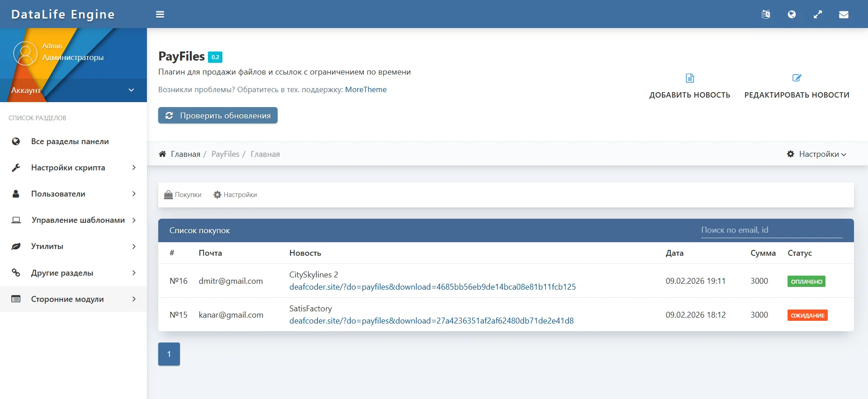Expand the Пользователи sidebar section
This screenshot has height=399, width=868.
[73, 194]
